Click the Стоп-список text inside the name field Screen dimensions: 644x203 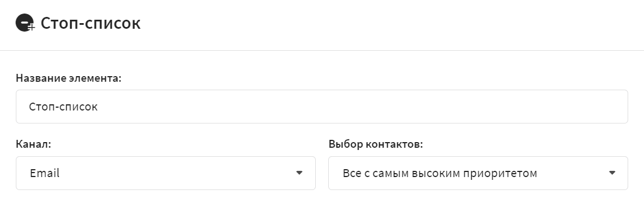pos(63,107)
